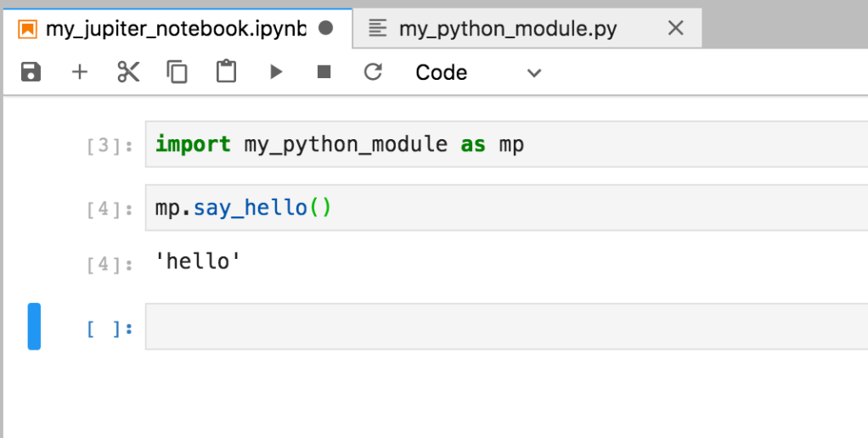Restart the kernel with the refresh icon

373,72
